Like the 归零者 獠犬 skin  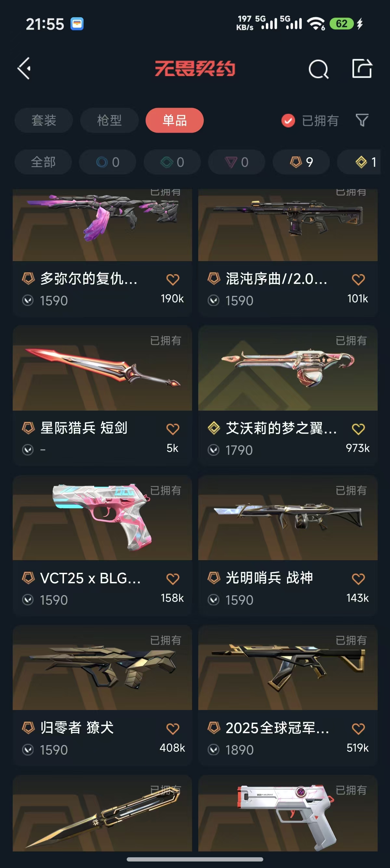click(x=173, y=729)
